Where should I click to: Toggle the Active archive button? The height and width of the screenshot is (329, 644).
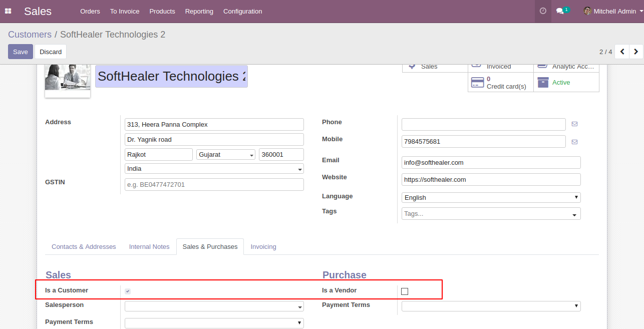pyautogui.click(x=566, y=82)
